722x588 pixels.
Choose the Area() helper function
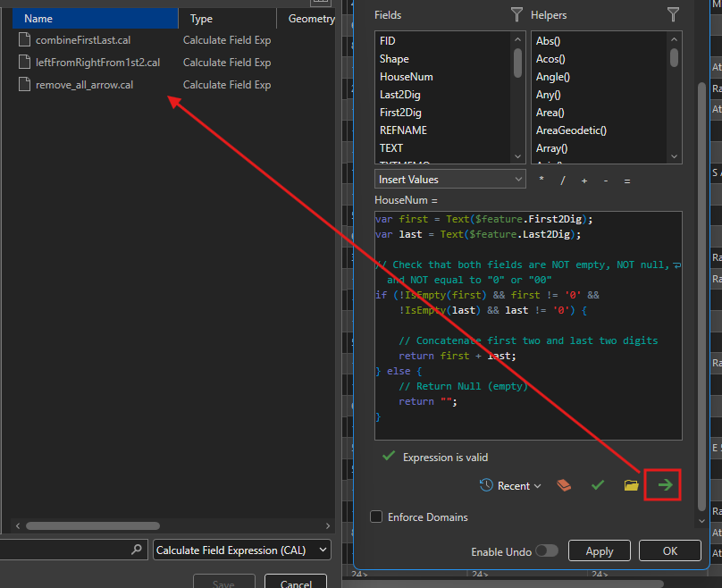pyautogui.click(x=550, y=113)
